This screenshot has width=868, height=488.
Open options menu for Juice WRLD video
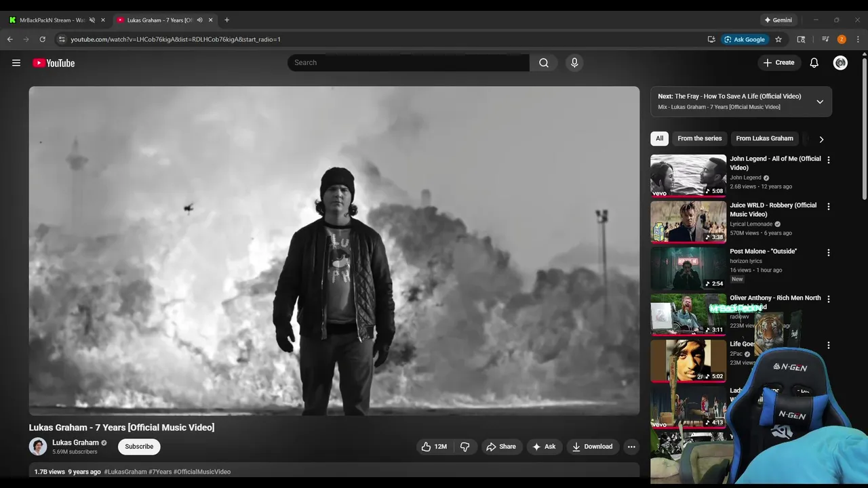828,207
